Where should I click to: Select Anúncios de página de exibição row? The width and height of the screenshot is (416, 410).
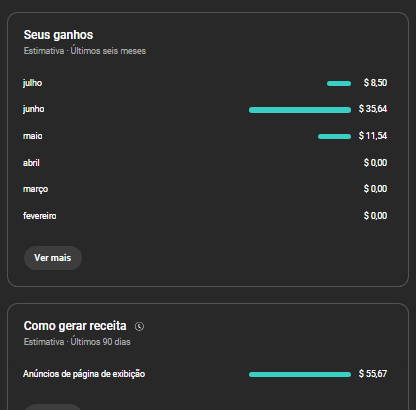coord(205,374)
